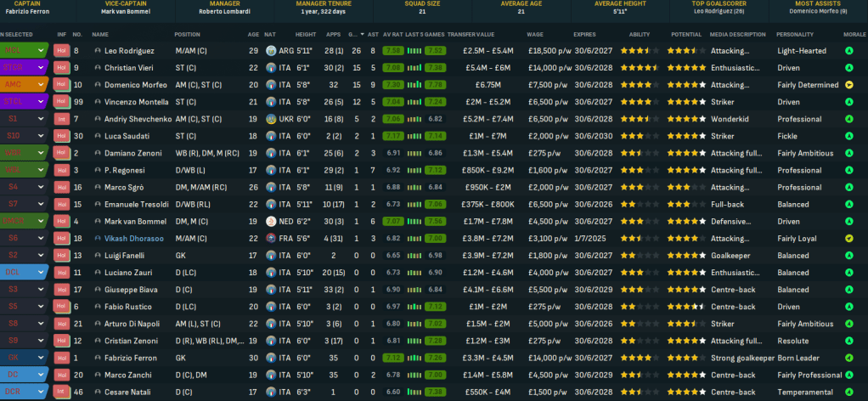Click the Int status icon for Andriy Shevchenko
The width and height of the screenshot is (868, 401).
click(60, 119)
